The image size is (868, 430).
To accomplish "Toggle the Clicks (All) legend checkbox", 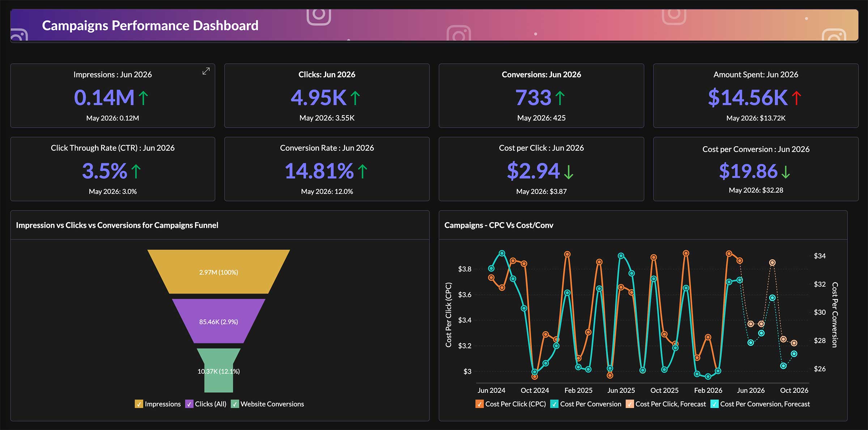I will point(189,404).
